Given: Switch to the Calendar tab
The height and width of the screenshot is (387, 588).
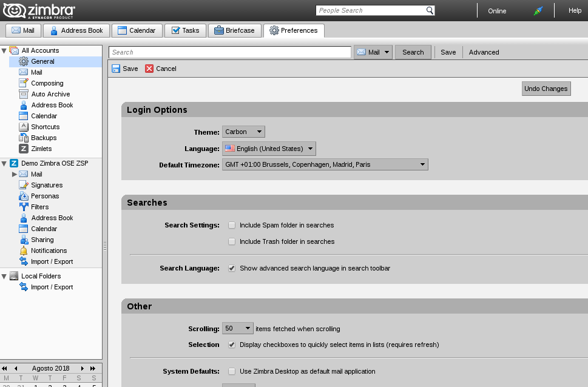Looking at the screenshot, I should click(137, 30).
